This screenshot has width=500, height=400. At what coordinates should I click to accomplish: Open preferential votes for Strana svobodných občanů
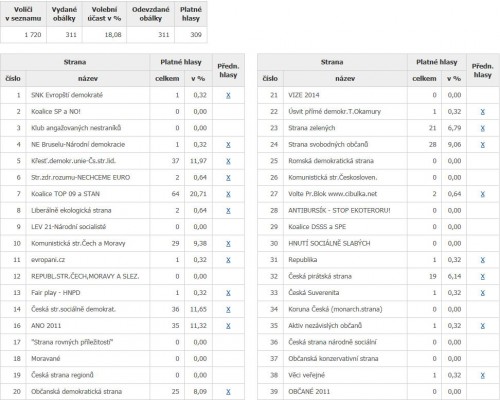pyautogui.click(x=482, y=145)
